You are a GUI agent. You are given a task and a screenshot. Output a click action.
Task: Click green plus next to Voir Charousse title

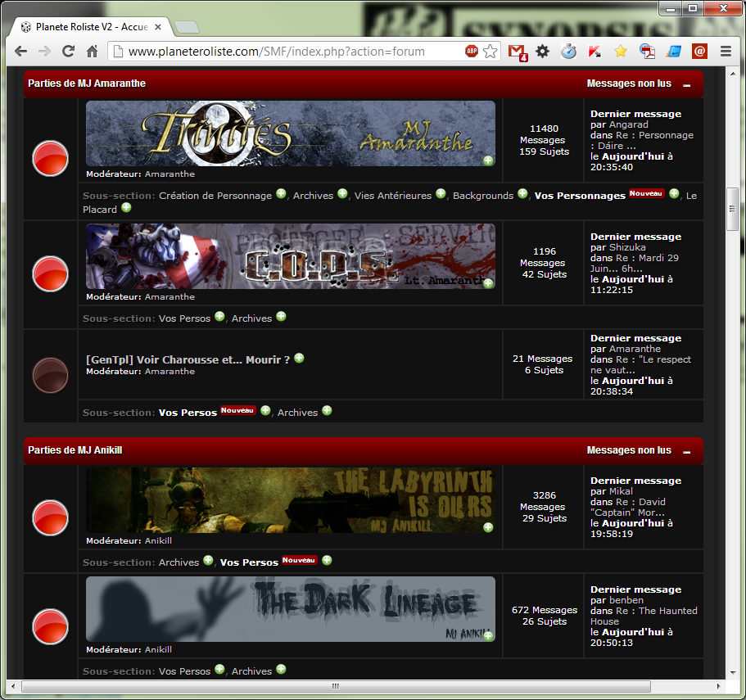click(299, 358)
